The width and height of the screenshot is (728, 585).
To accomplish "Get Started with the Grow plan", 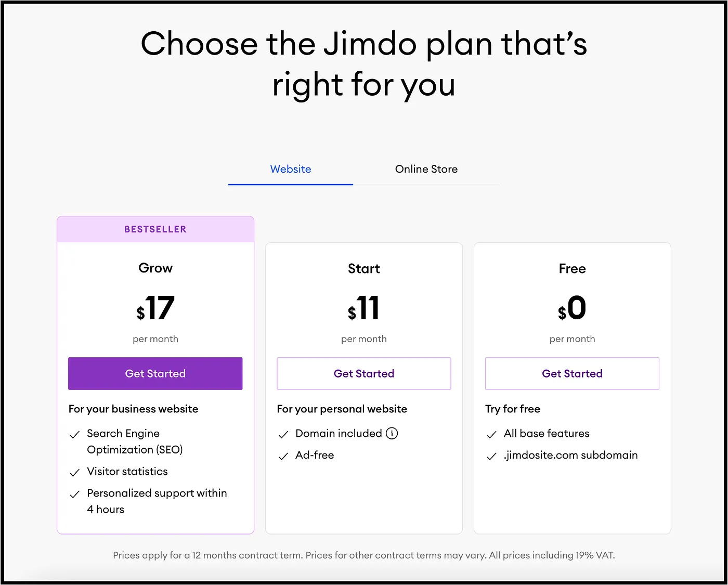I will (155, 373).
